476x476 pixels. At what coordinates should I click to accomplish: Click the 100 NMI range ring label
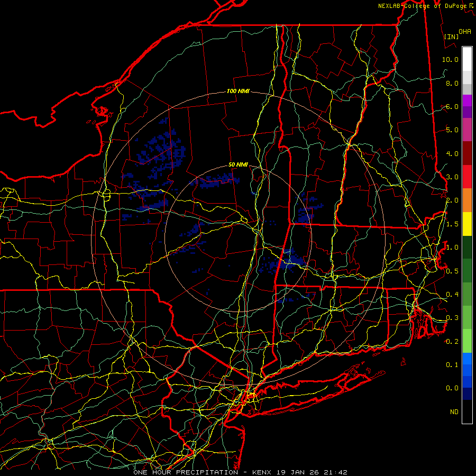(x=238, y=91)
